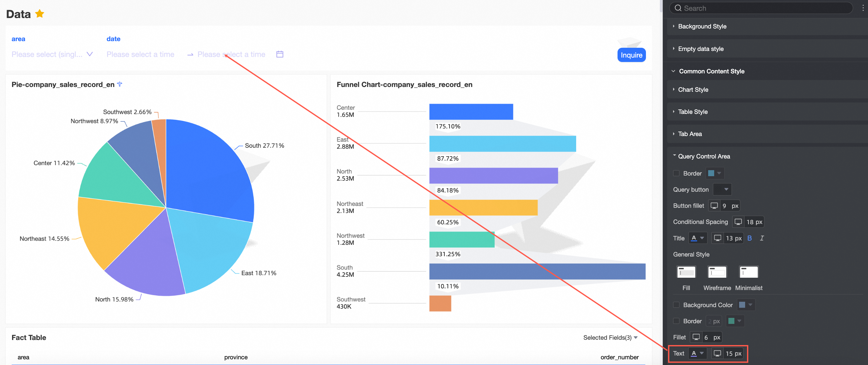This screenshot has height=365, width=868.
Task: Open the Text font color swatch
Action: pos(697,354)
